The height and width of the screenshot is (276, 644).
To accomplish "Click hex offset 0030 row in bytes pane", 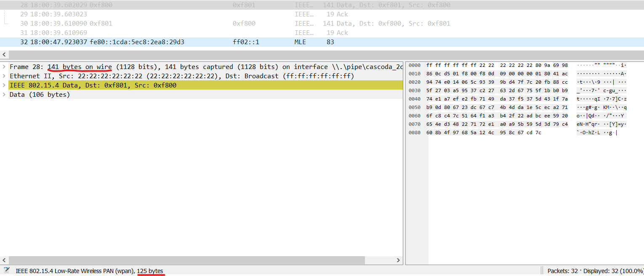I will pyautogui.click(x=517, y=90).
